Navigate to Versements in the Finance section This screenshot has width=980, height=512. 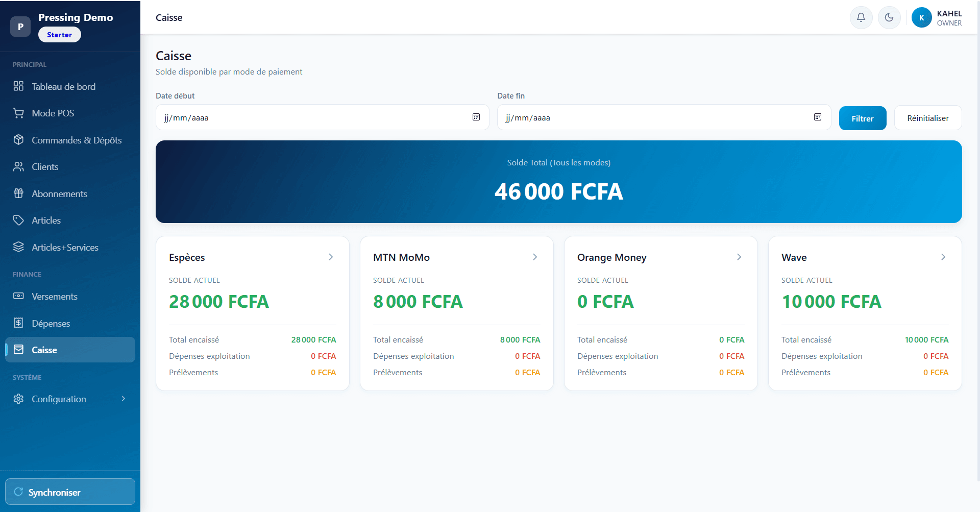pyautogui.click(x=70, y=296)
